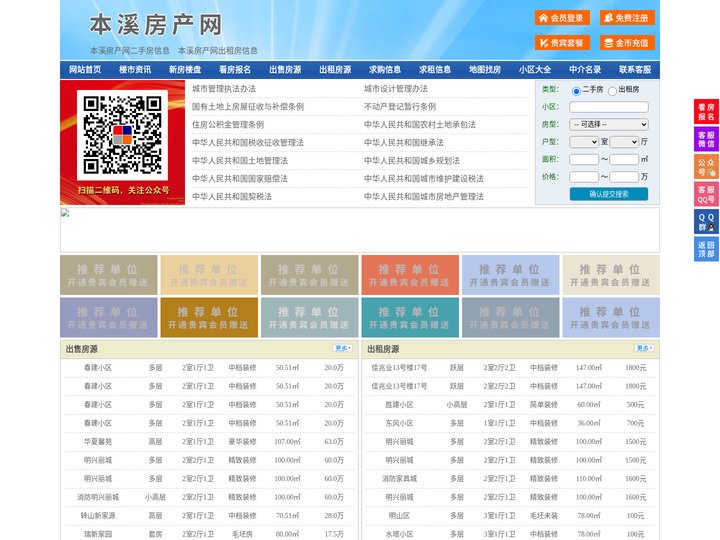Focus the maximum 价格 input field
Viewport: 720px width, 540px height.
pyautogui.click(x=624, y=177)
